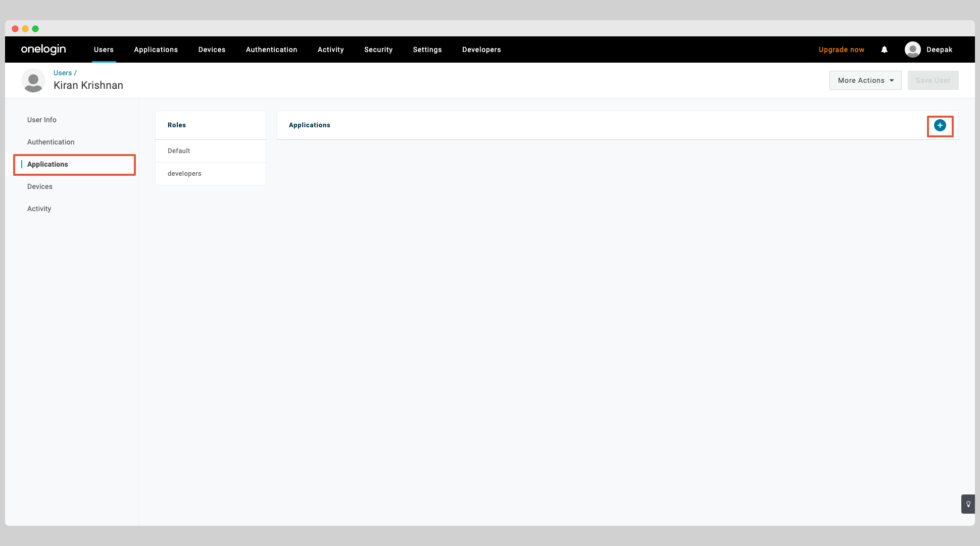The image size is (980, 546).
Task: Click the Save User button
Action: point(933,80)
